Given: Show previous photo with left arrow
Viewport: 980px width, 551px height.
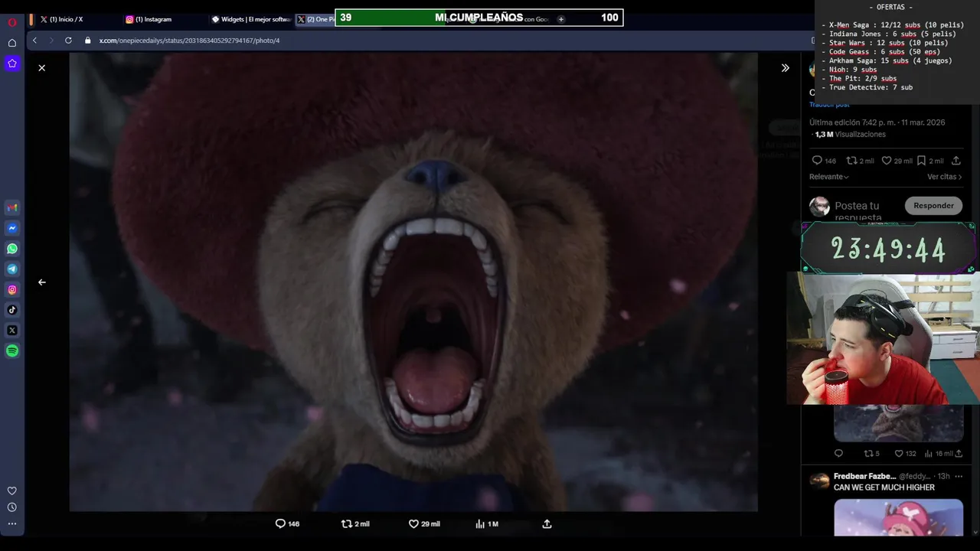Looking at the screenshot, I should point(42,282).
